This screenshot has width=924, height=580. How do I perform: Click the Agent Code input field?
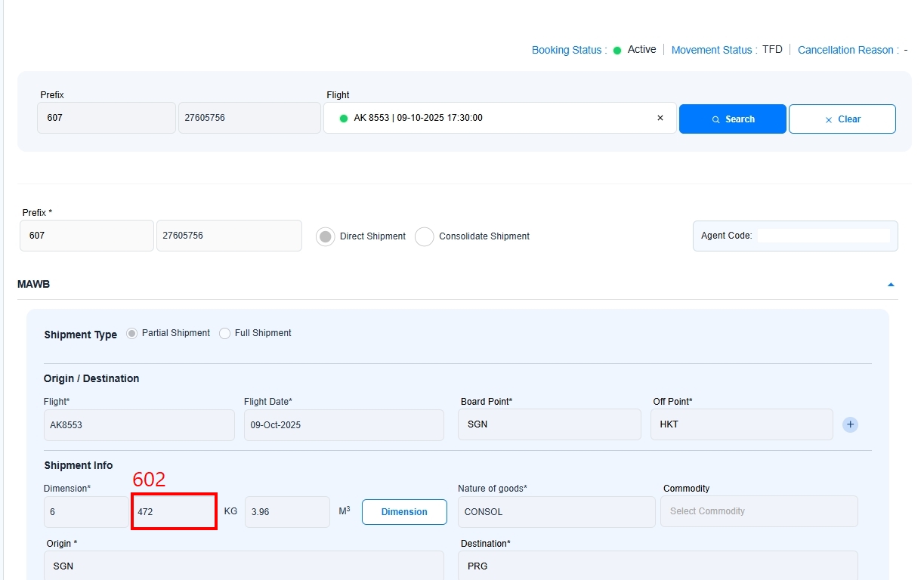[x=823, y=236]
